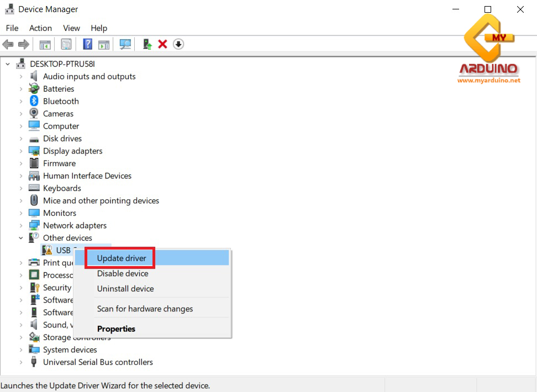
Task: Open the Action menu
Action: (40, 28)
